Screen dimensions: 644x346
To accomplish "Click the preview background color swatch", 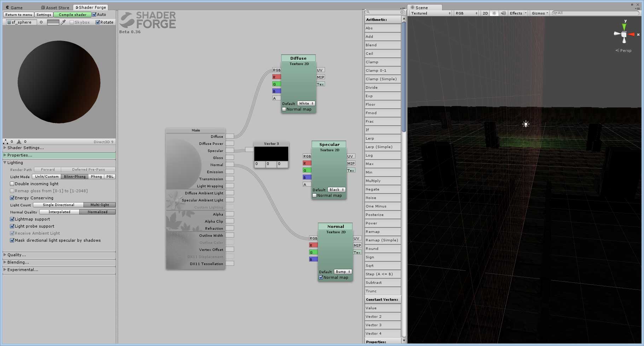I will pyautogui.click(x=53, y=22).
